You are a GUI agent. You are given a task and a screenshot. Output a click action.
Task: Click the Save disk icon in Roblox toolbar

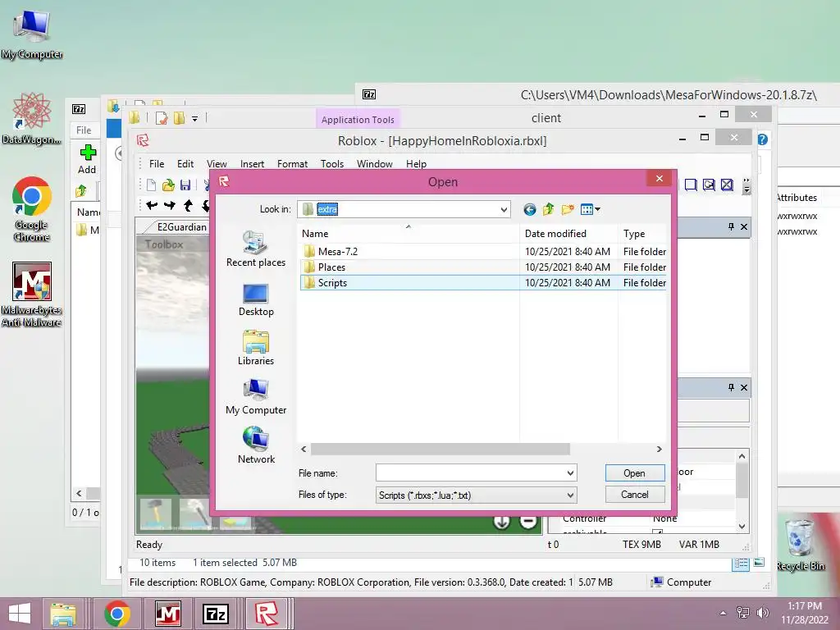tap(185, 185)
